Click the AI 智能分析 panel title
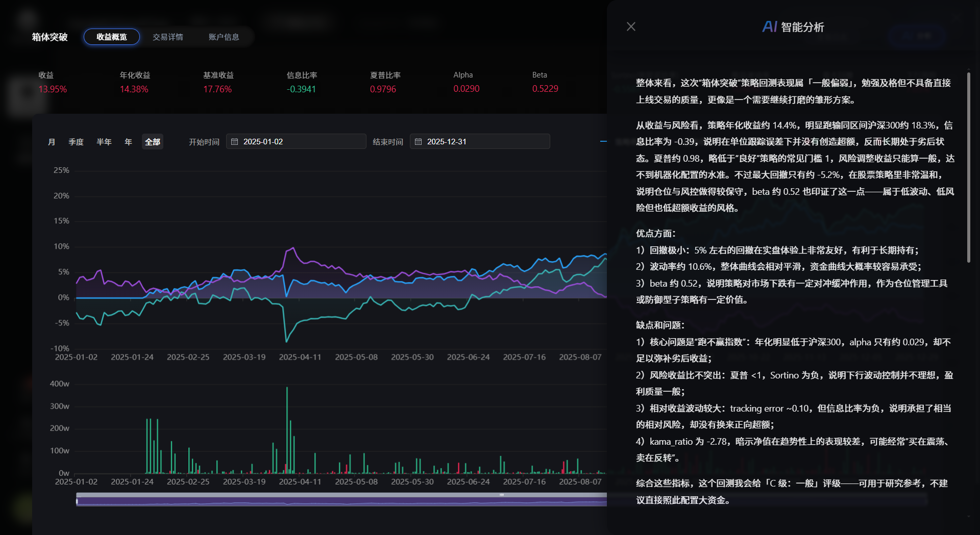Viewport: 980px width, 535px height. pos(793,27)
